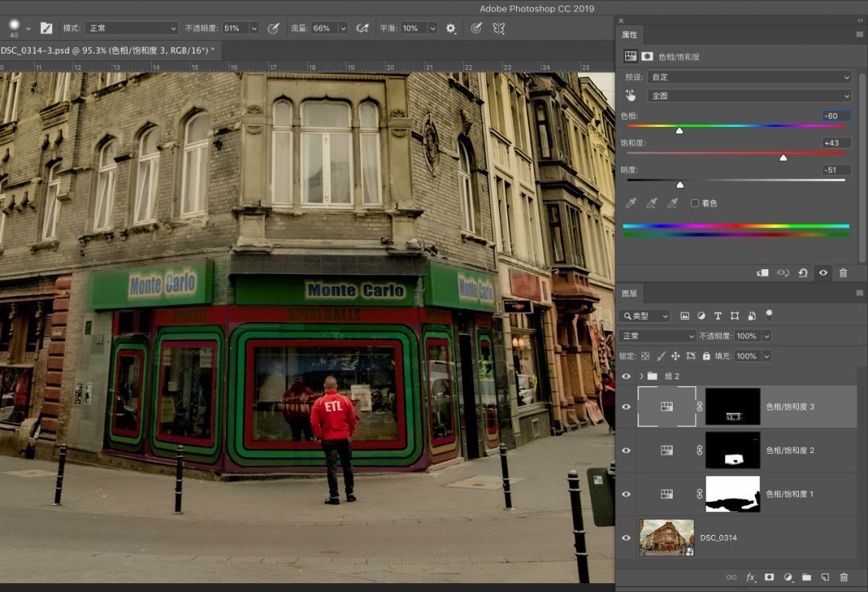
Task: Activate the on-image targeted adjustment hand tool
Action: pyautogui.click(x=631, y=96)
